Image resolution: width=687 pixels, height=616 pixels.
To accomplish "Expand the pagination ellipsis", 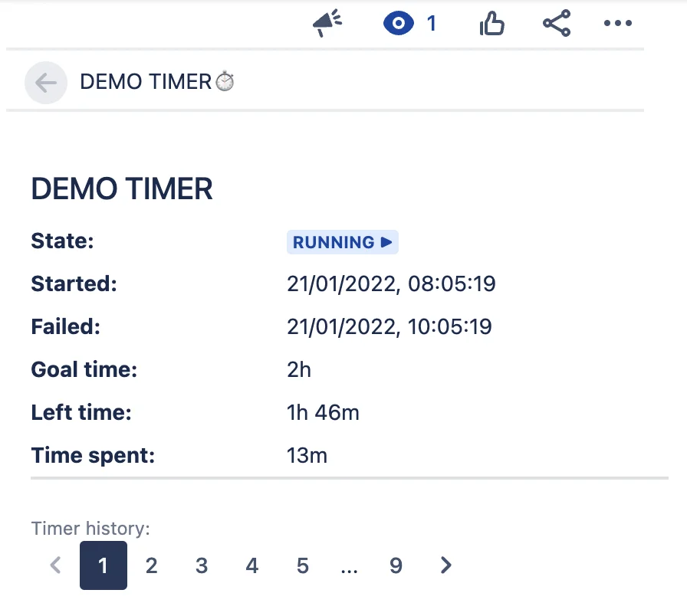I will pos(349,569).
